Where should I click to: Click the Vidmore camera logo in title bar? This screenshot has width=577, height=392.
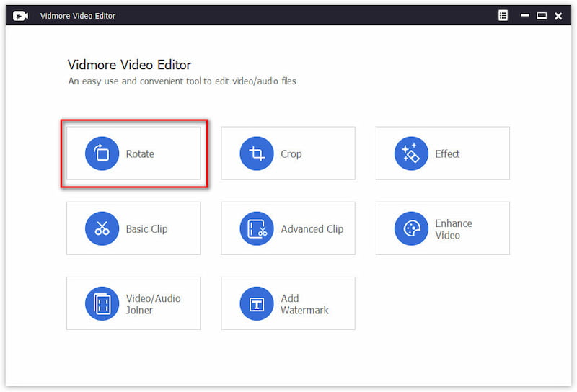[20, 16]
